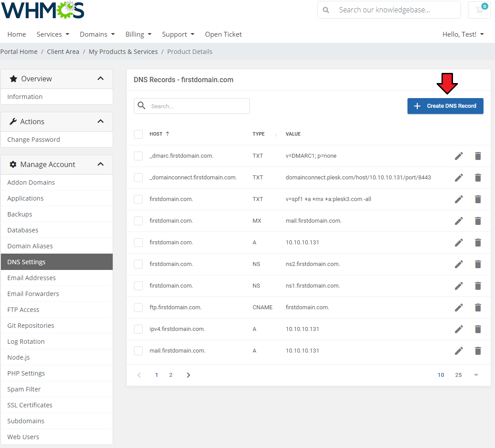Go to page 2 of records

click(171, 375)
